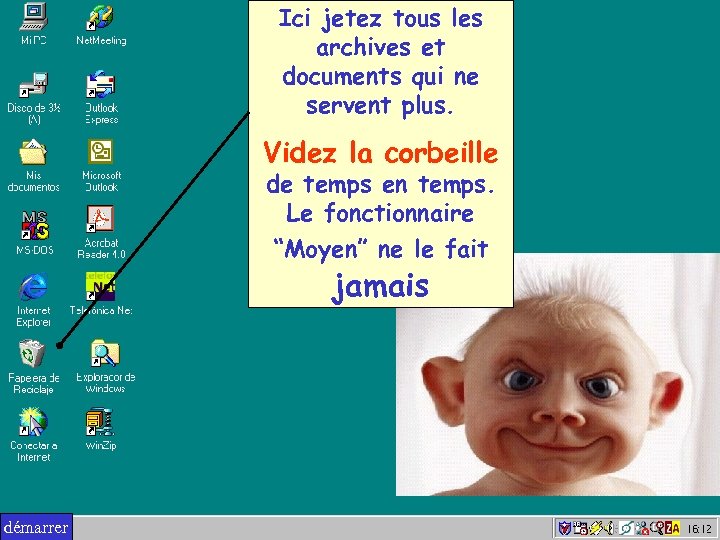
Task: Click the "Le fonctionnaire" line in note
Action: pos(380,213)
